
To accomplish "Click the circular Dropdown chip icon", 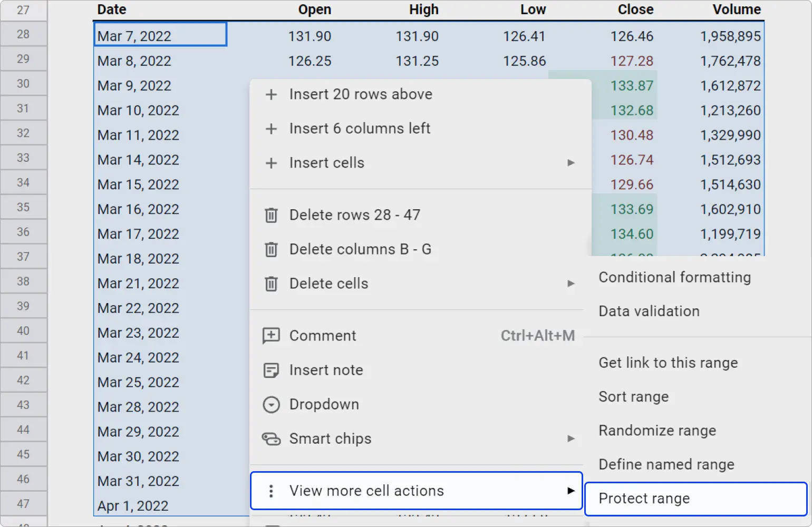I will click(x=270, y=404).
